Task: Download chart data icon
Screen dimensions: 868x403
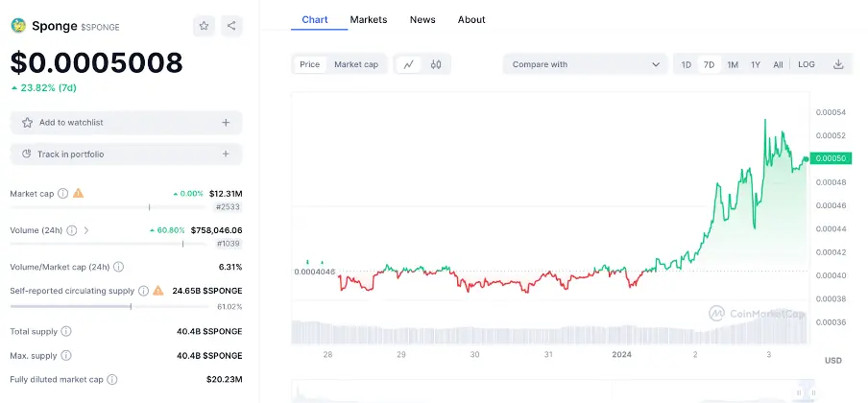Action: (x=838, y=64)
